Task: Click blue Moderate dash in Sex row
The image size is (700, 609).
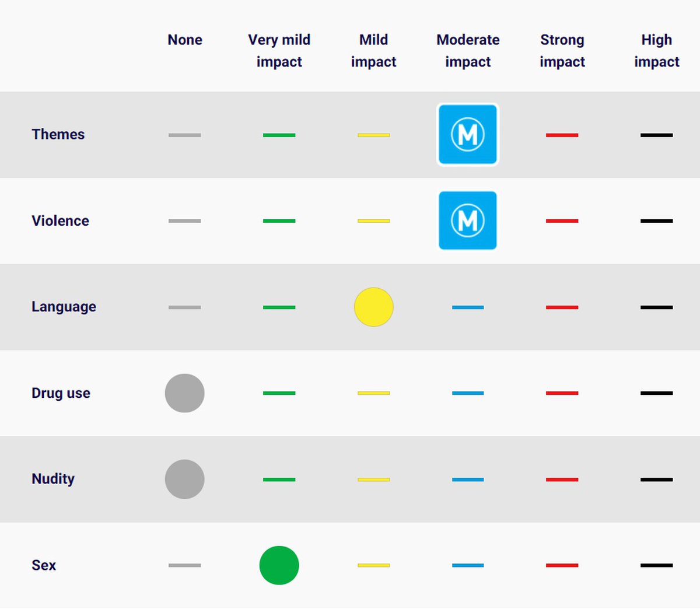Action: (468, 565)
